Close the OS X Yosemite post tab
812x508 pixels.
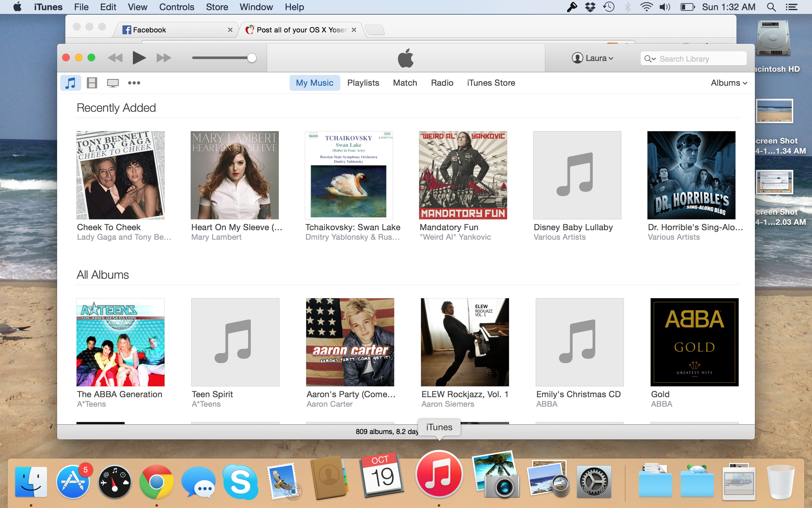(x=354, y=30)
